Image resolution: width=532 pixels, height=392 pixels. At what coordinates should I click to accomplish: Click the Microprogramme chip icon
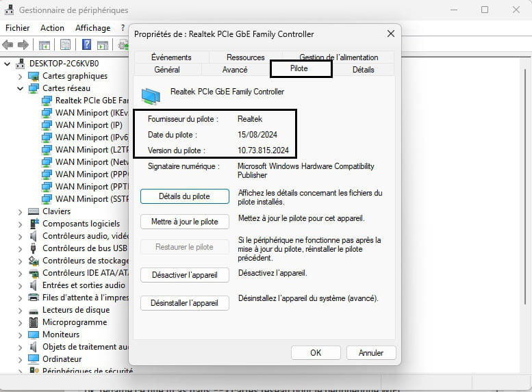pyautogui.click(x=34, y=322)
